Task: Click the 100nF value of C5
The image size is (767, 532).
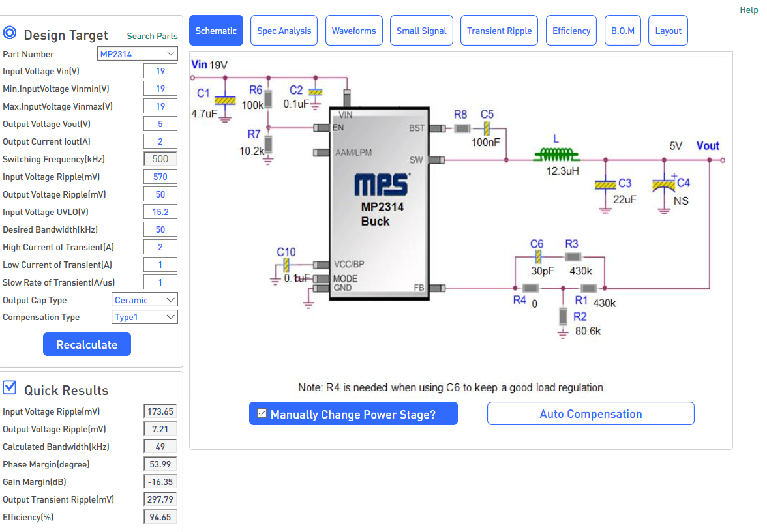Action: pyautogui.click(x=486, y=142)
